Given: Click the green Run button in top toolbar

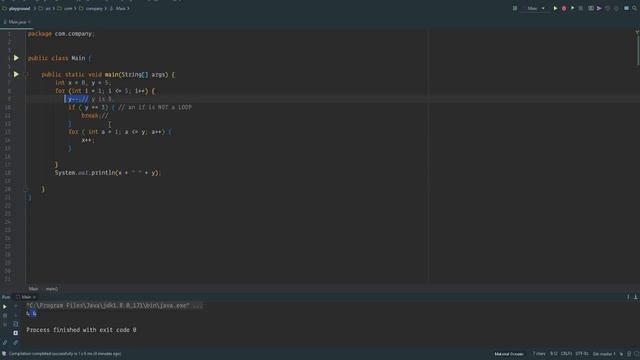Looking at the screenshot, I should 555,8.
